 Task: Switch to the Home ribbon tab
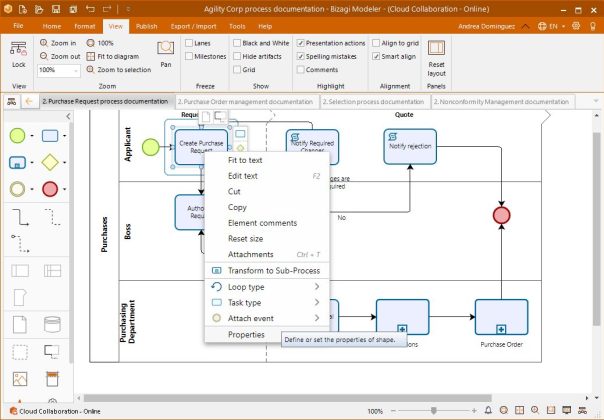point(52,26)
